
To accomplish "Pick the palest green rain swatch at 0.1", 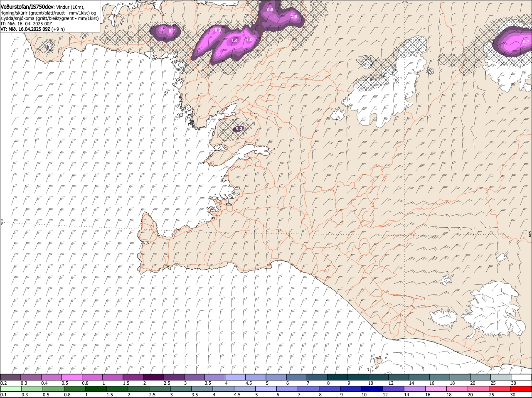I will [x=11, y=389].
